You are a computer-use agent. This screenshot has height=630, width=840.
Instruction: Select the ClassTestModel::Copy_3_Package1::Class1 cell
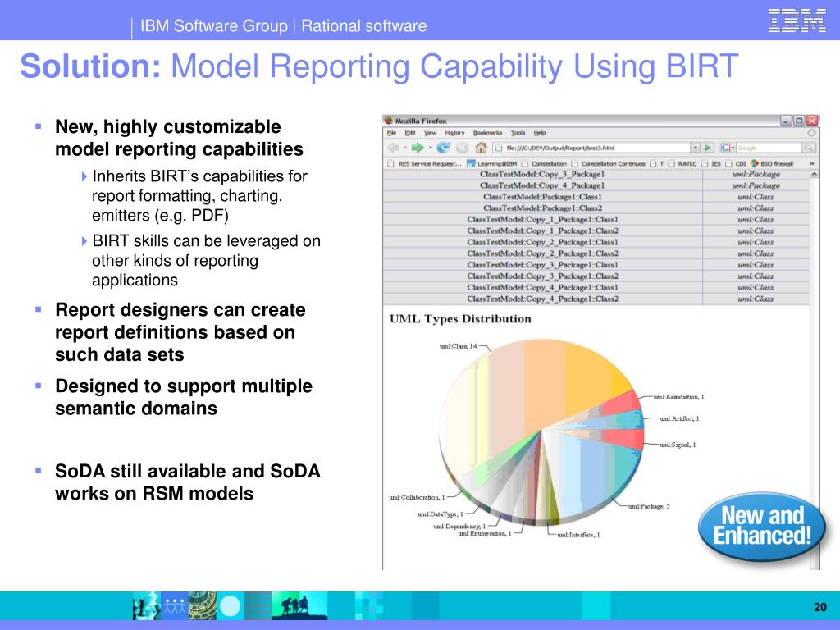[542, 265]
